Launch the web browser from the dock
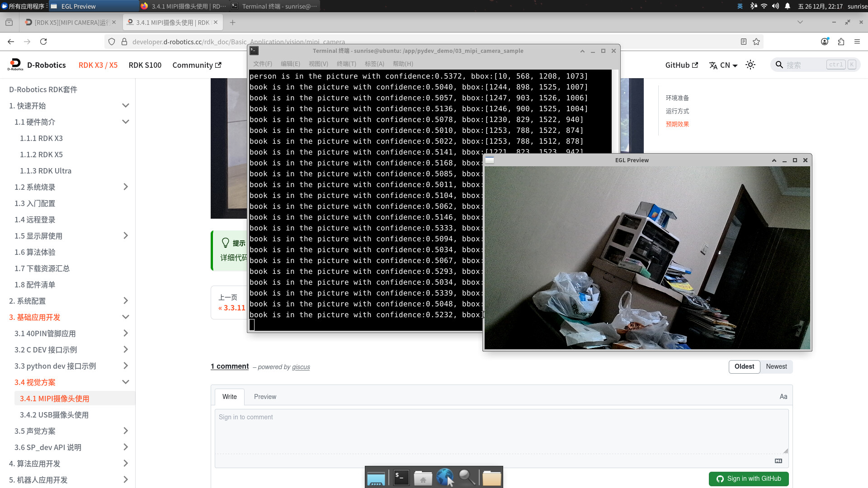 [x=445, y=477]
